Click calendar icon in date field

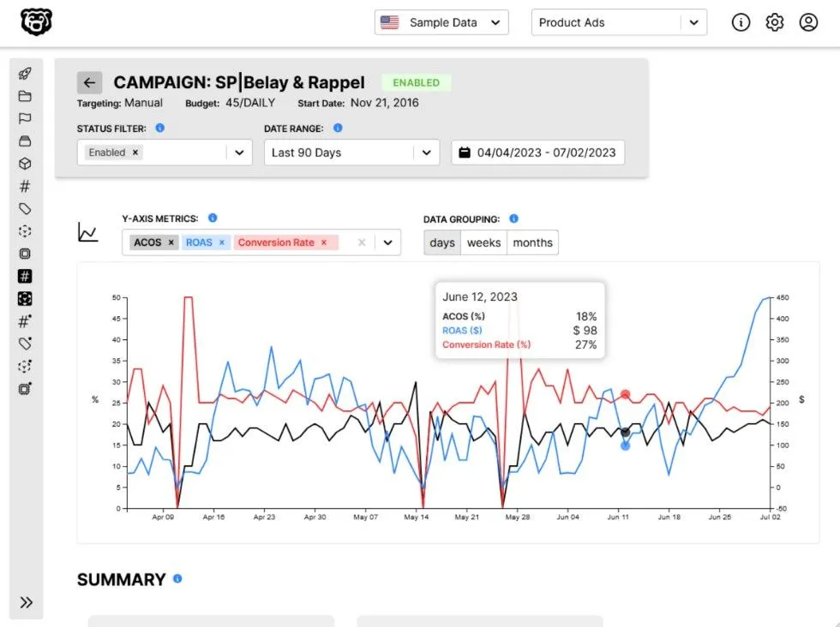[465, 152]
